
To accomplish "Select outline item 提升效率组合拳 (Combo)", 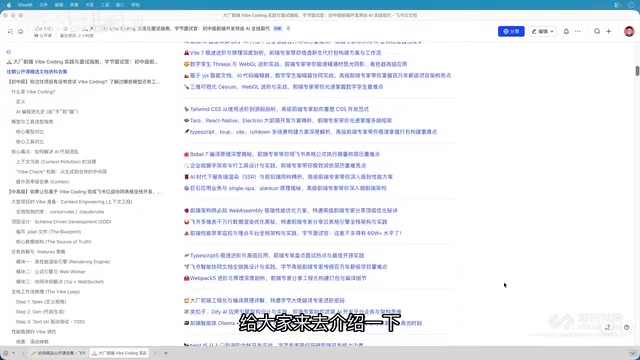I will click(x=42, y=182).
